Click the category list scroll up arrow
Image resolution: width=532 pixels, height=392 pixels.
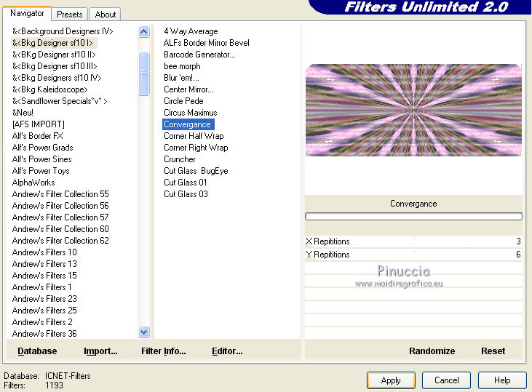pos(144,32)
